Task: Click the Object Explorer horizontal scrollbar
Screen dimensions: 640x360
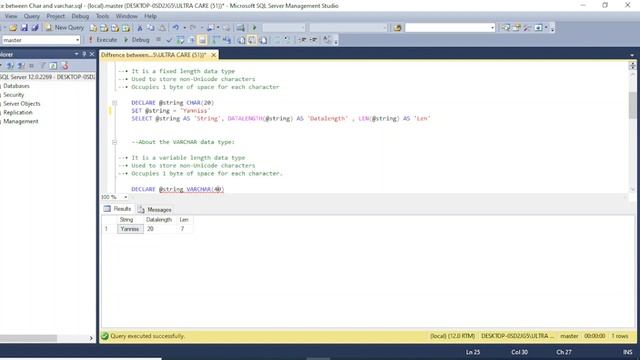Action: (29, 338)
